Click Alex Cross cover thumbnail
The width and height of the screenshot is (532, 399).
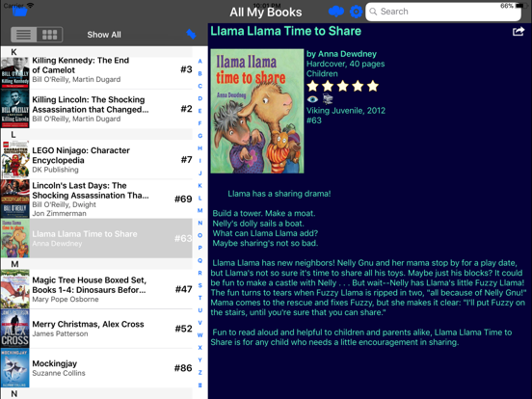(x=14, y=329)
